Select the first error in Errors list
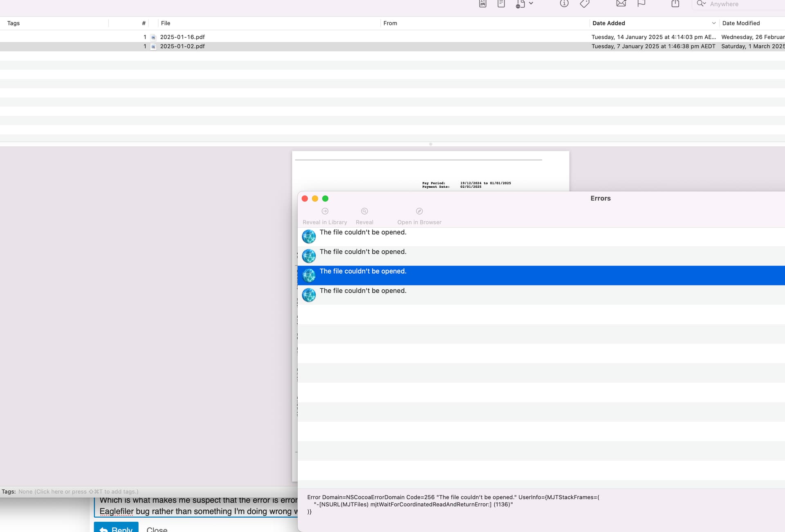 (x=541, y=236)
